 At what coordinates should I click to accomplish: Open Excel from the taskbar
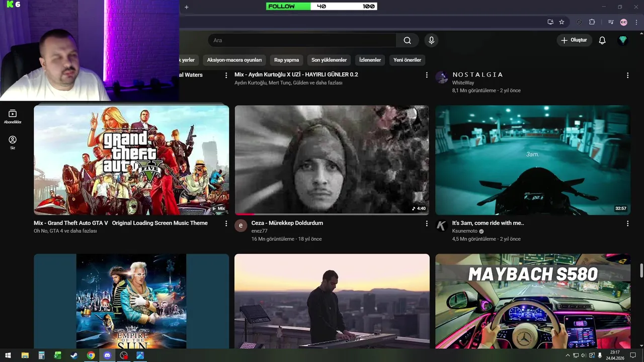[57, 355]
